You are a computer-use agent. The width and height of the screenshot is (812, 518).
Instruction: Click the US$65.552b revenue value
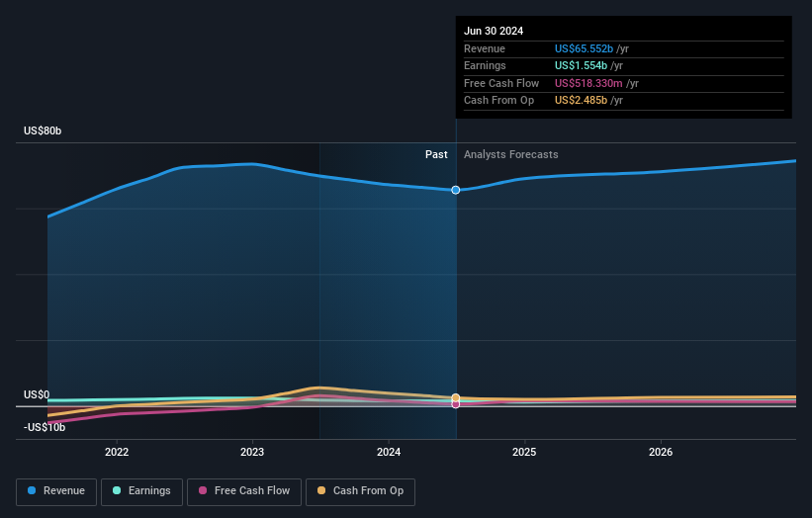click(584, 48)
